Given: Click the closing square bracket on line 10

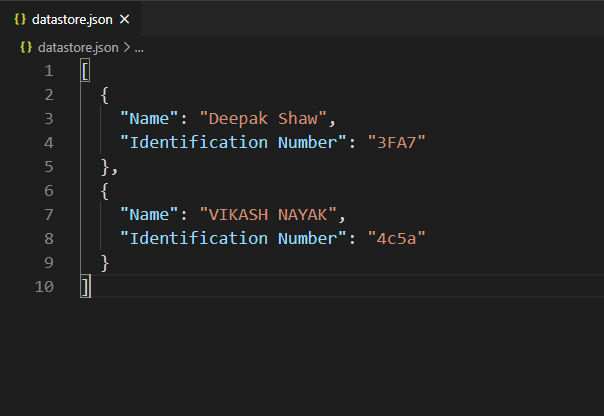Looking at the screenshot, I should 86,286.
